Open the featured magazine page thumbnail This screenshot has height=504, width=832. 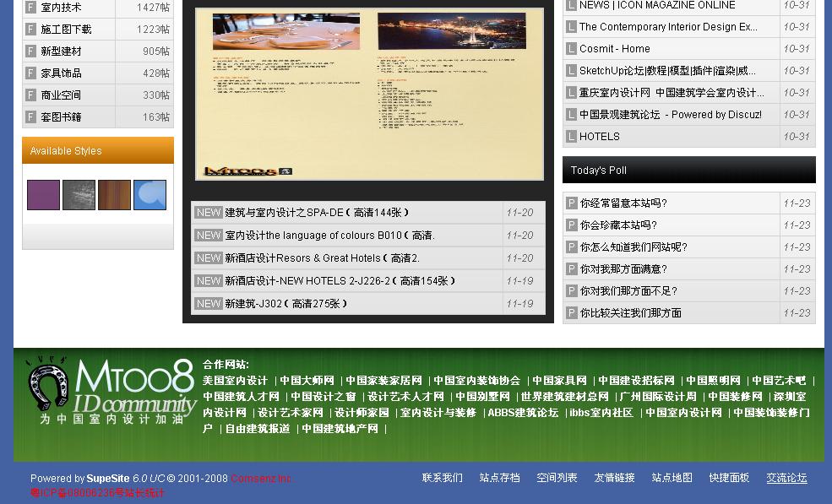click(x=369, y=94)
